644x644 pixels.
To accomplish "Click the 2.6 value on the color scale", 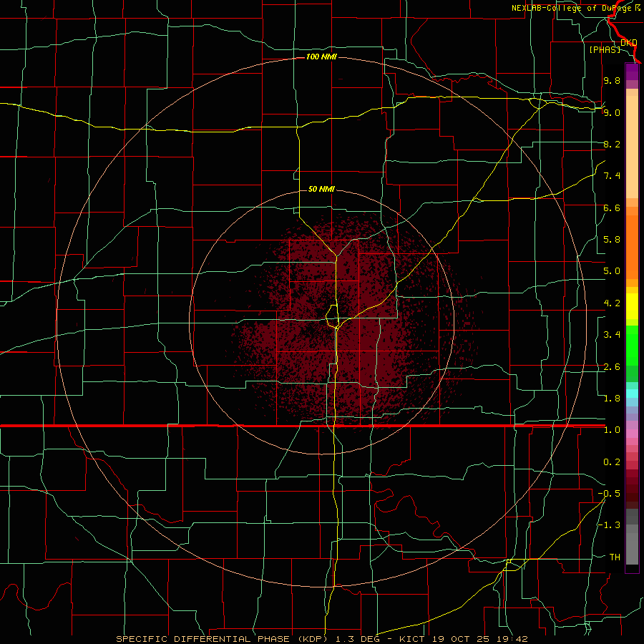I will coord(612,367).
